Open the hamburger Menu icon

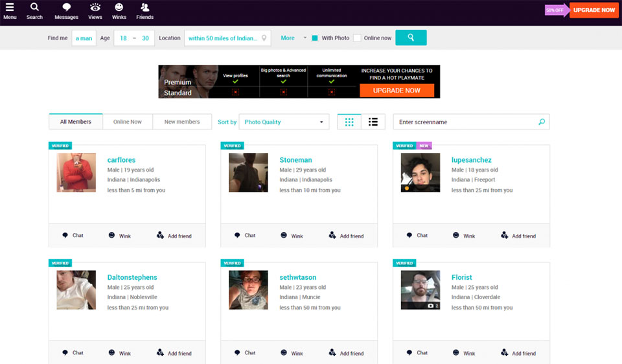[10, 8]
